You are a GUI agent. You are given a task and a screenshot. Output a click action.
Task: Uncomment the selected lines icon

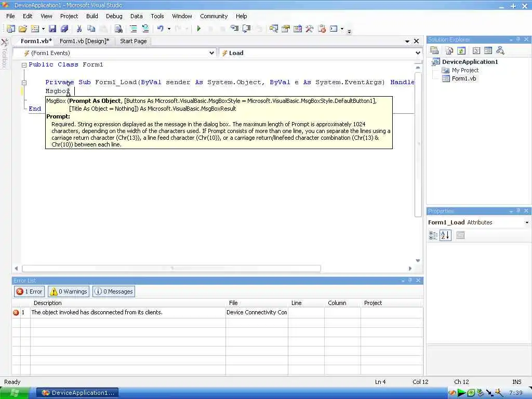(145, 29)
